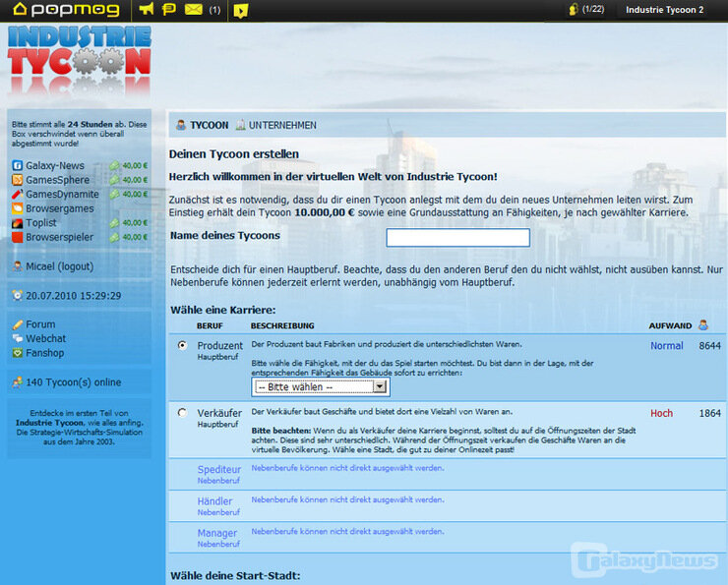Open the mail envelope icon
This screenshot has height=585, width=728.
[x=194, y=9]
